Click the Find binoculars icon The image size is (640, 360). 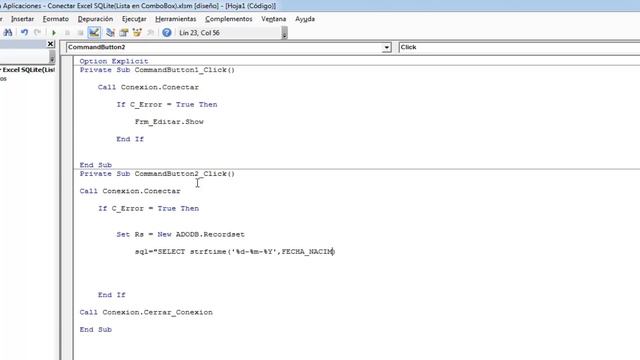8,33
